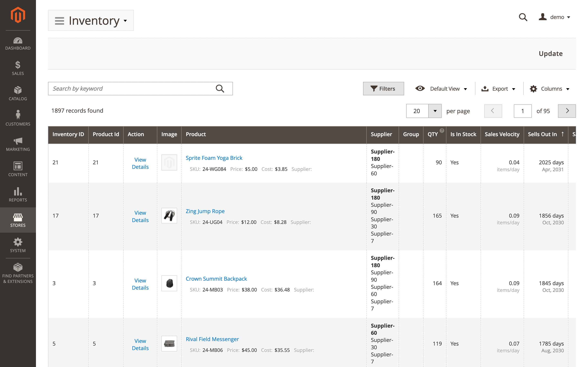
Task: Click the Filters funnel icon
Action: click(x=374, y=89)
